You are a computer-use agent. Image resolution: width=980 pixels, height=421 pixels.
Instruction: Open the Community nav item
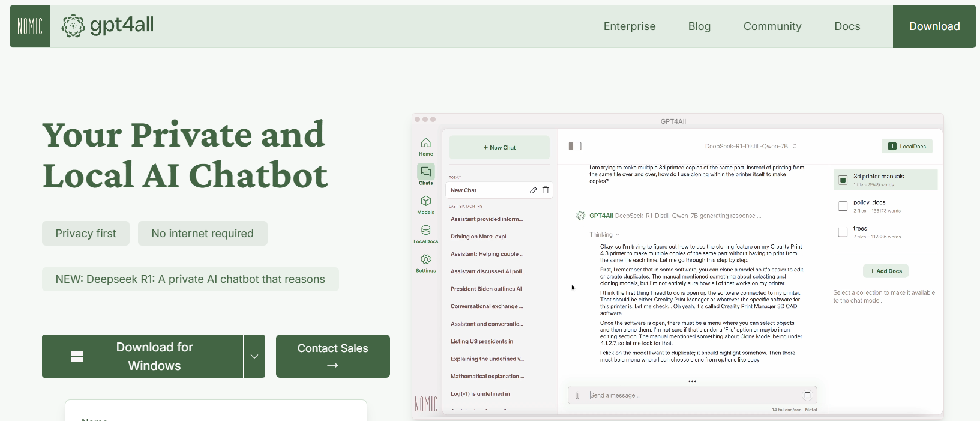pyautogui.click(x=772, y=26)
